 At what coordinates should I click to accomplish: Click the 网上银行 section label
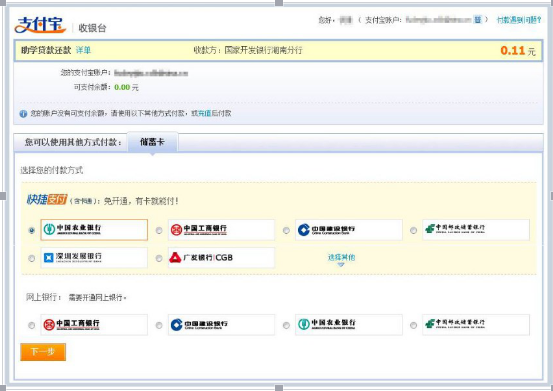tap(44, 297)
